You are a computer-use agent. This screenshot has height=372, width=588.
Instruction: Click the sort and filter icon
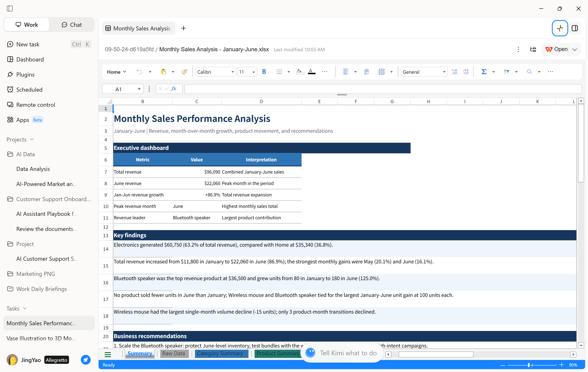click(507, 72)
